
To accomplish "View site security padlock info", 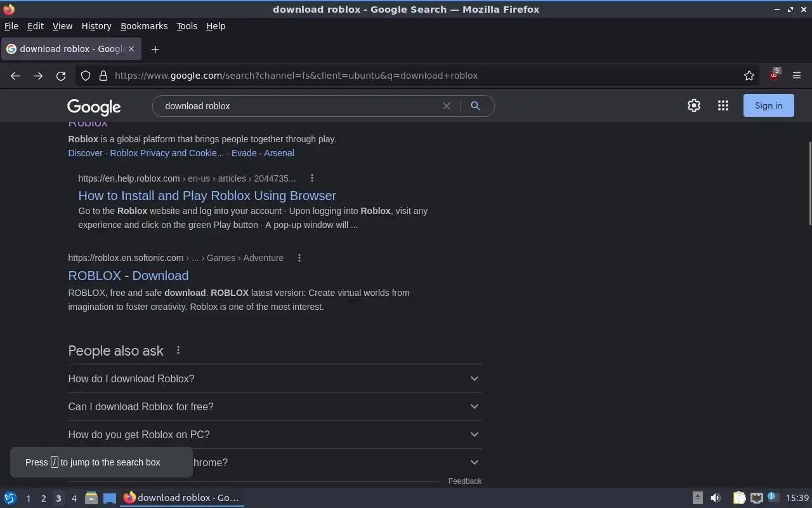I will (103, 76).
